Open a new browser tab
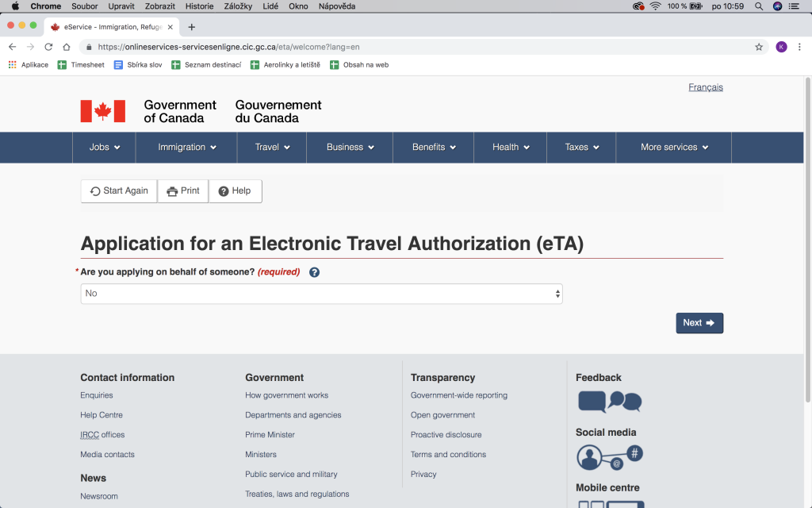The image size is (812, 508). 191,27
